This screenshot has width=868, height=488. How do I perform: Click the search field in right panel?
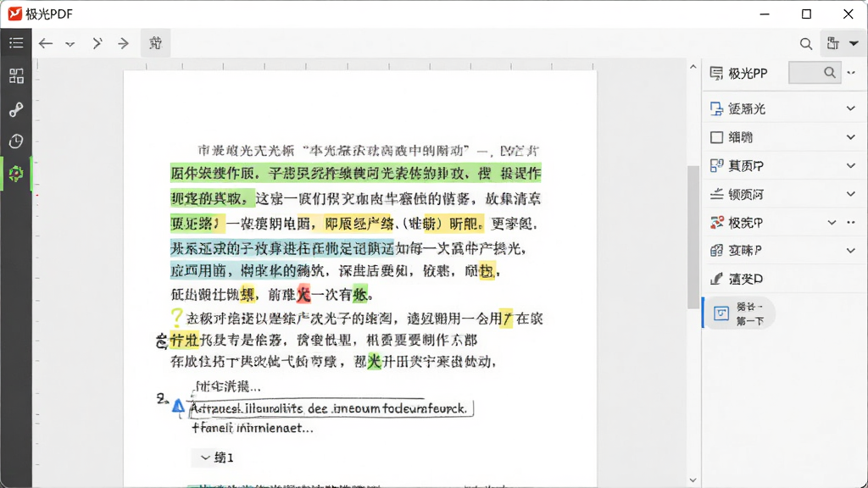point(815,73)
